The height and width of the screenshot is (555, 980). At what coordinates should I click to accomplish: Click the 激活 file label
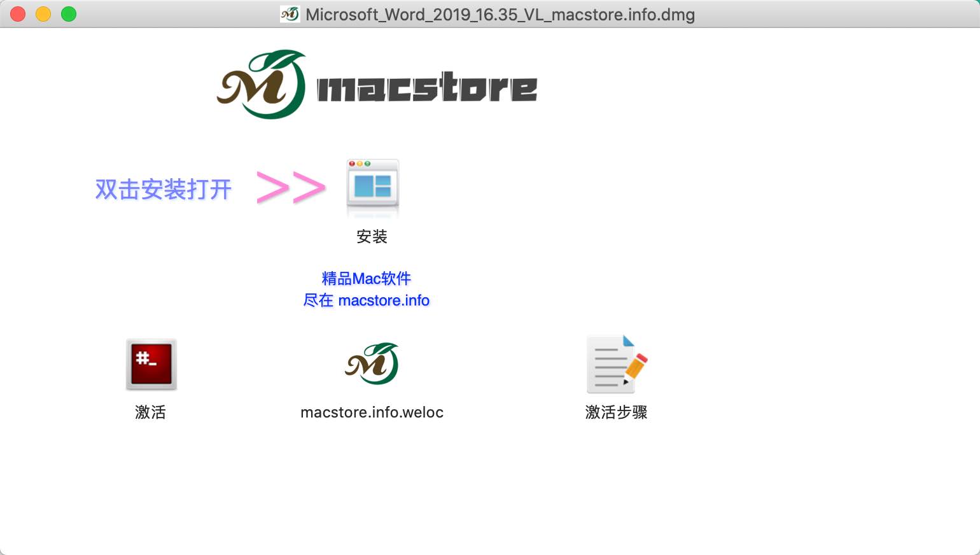(151, 412)
